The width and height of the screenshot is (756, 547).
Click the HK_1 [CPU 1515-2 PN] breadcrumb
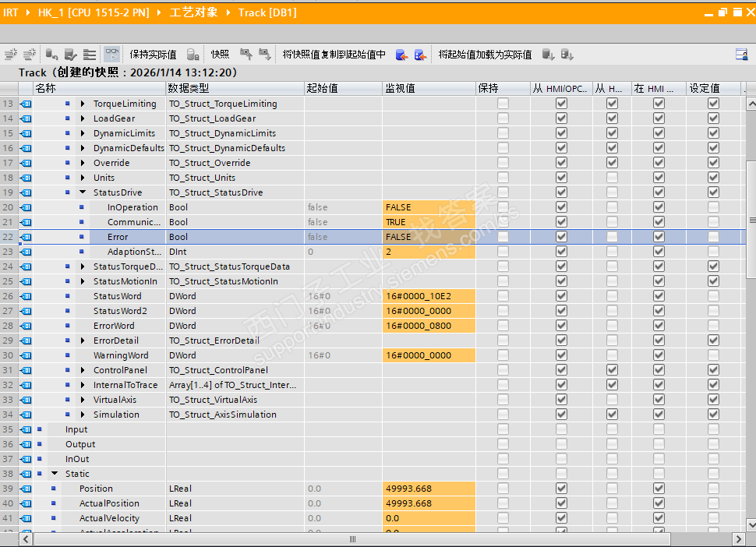coord(94,12)
